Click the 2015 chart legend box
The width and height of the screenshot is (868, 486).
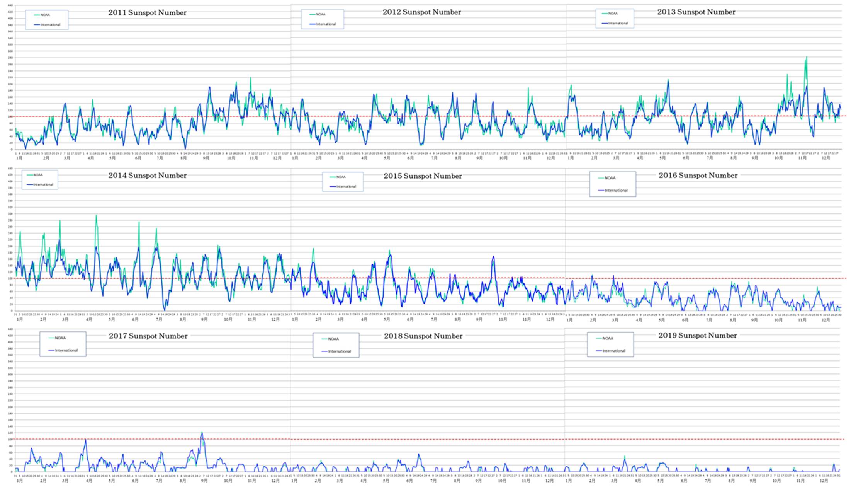[343, 182]
